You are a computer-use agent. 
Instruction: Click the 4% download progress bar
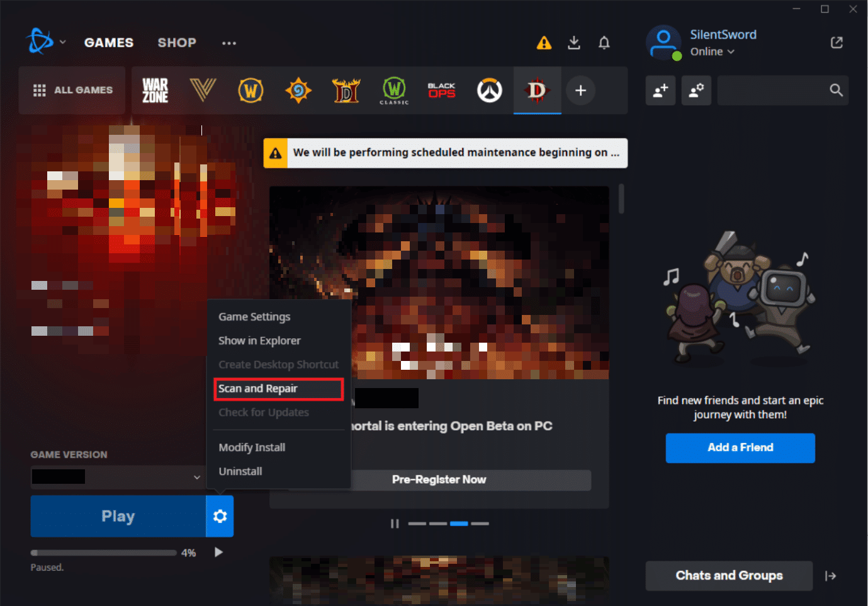click(x=104, y=553)
